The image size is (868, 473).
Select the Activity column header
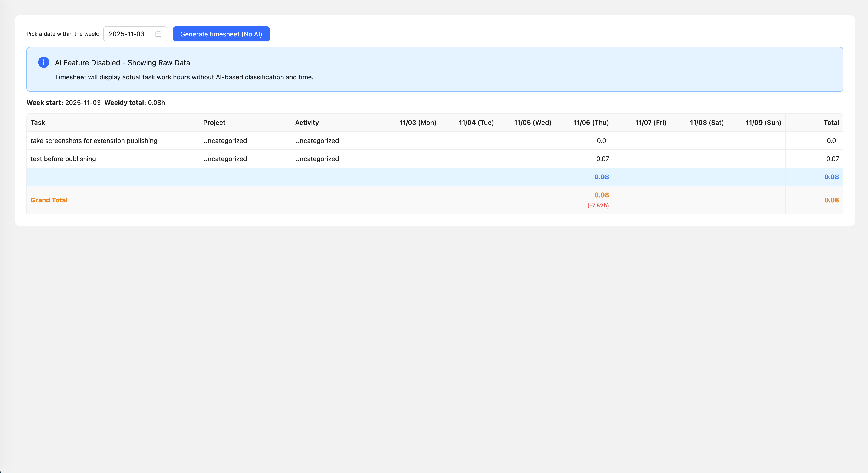(307, 123)
